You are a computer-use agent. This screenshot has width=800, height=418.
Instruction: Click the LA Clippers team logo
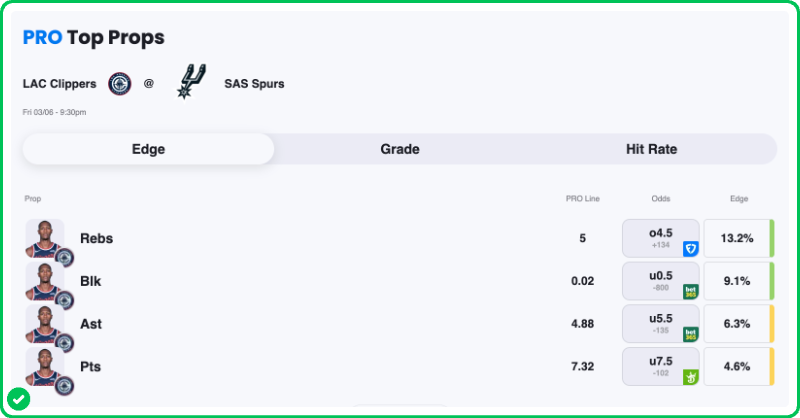pos(120,84)
